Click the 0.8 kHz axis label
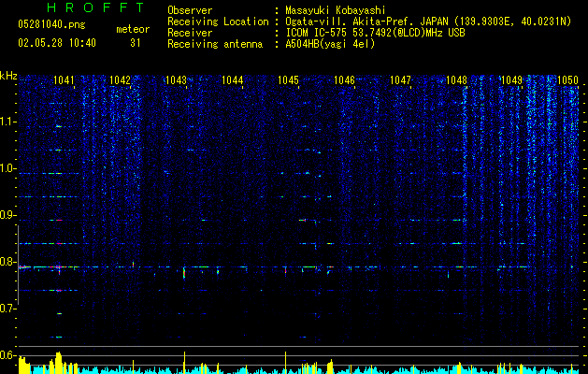Viewport: 588px width, 374px height. pos(7,262)
